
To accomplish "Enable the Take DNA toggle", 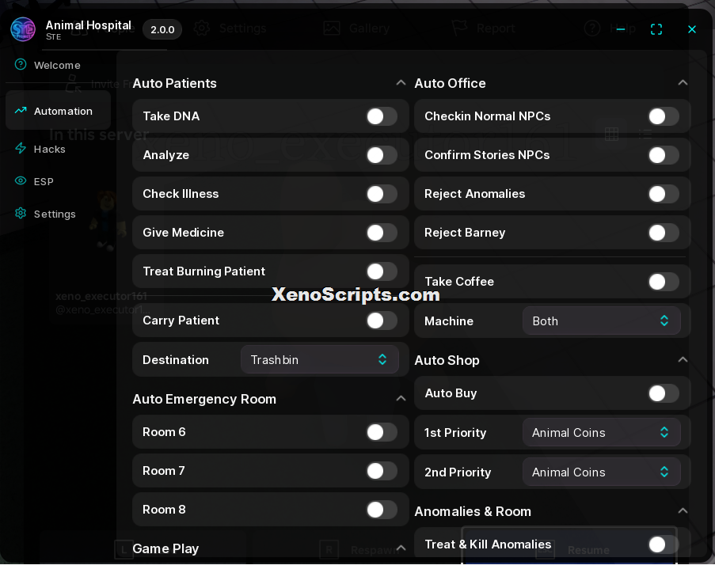I will click(382, 116).
